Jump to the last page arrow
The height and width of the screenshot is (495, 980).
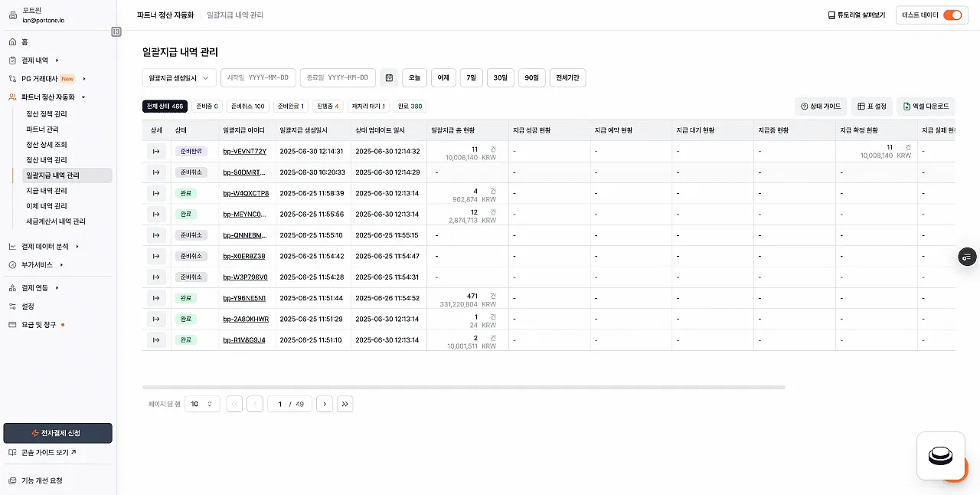(x=345, y=404)
